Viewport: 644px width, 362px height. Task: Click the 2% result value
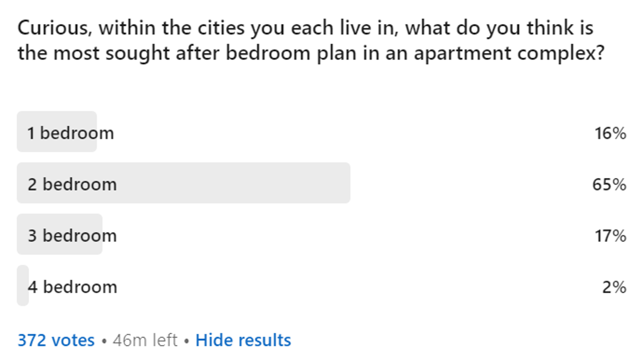point(614,287)
